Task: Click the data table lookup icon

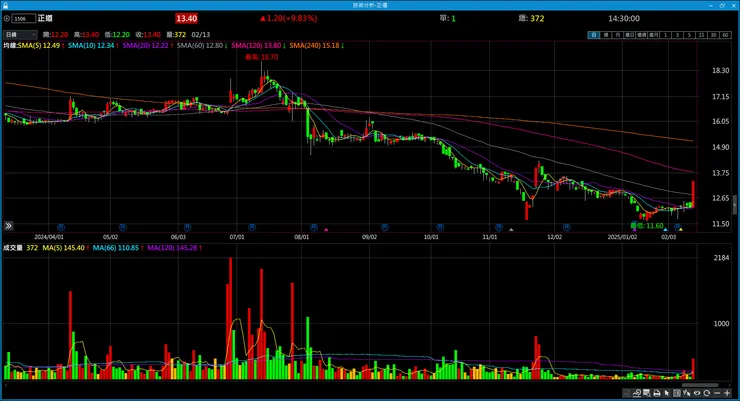Action: coord(647,393)
